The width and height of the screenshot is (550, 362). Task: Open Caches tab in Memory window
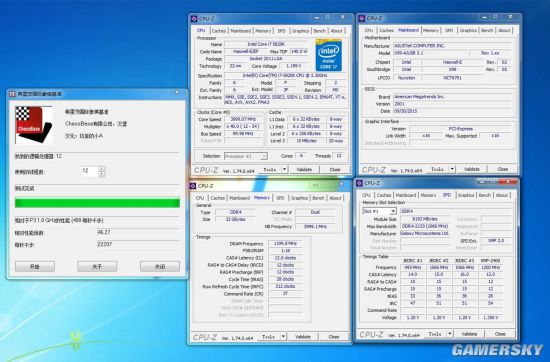217,198
